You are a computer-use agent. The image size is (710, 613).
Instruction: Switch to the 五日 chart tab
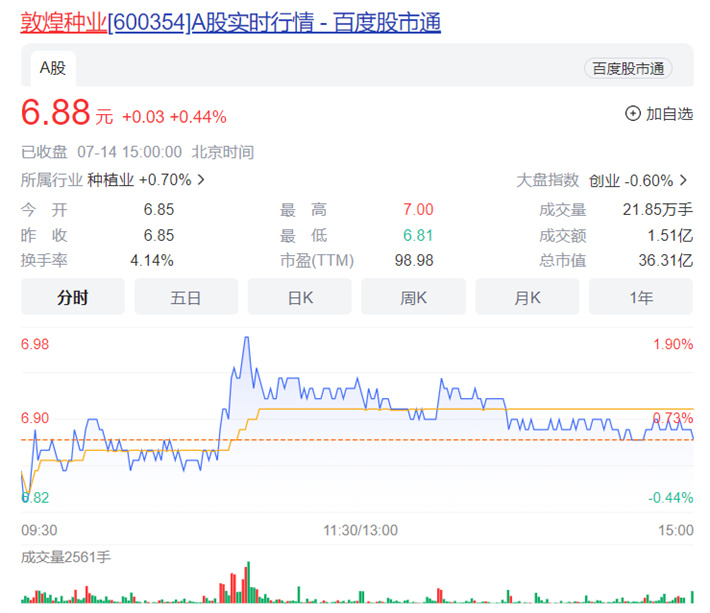click(186, 297)
